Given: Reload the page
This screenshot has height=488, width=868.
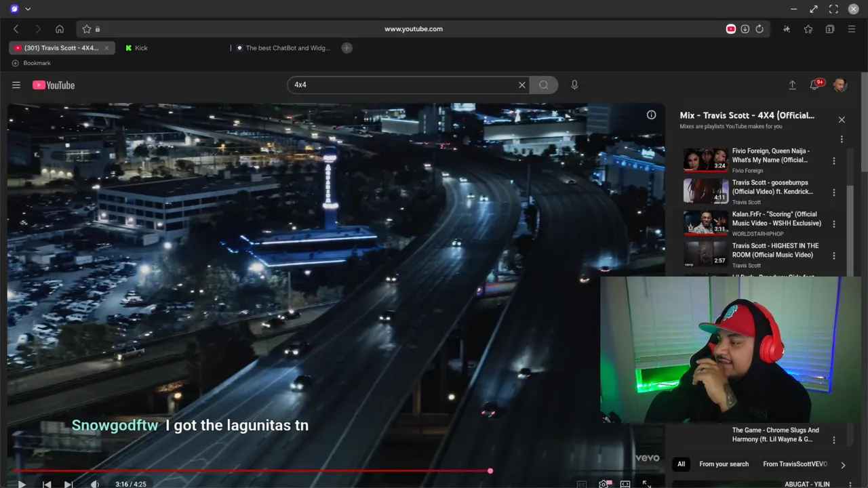Looking at the screenshot, I should coord(759,29).
